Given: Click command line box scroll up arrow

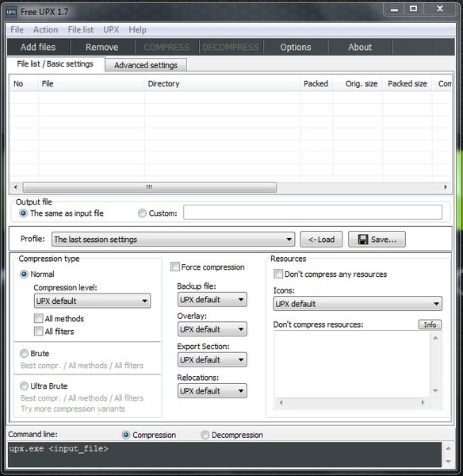Looking at the screenshot, I should click(449, 448).
